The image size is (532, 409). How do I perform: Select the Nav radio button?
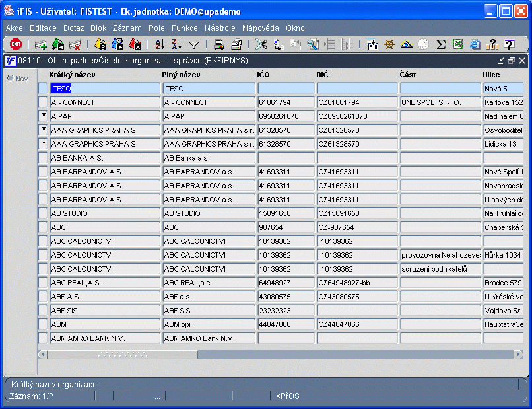11,78
